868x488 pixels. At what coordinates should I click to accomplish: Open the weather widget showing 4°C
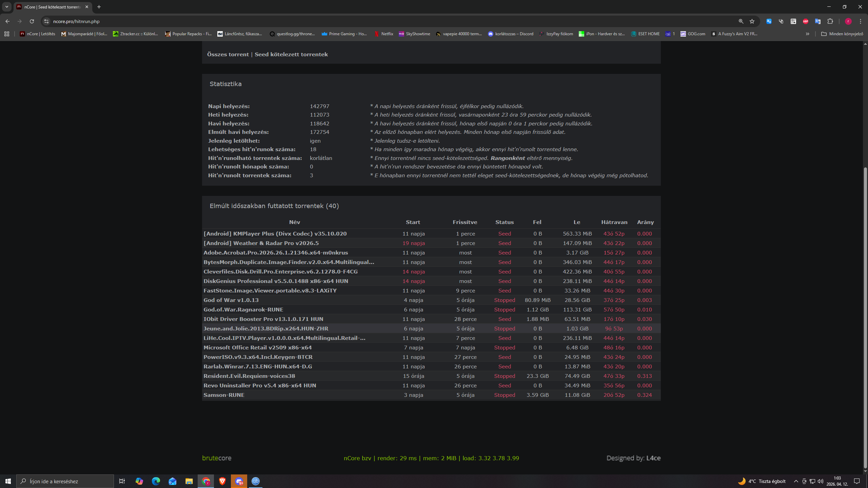tap(762, 481)
